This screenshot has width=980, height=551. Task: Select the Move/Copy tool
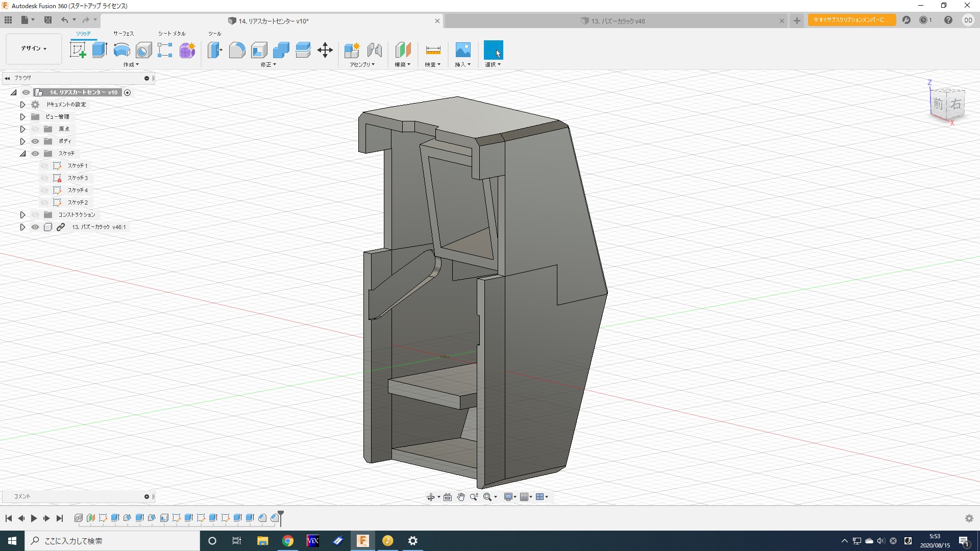click(325, 50)
